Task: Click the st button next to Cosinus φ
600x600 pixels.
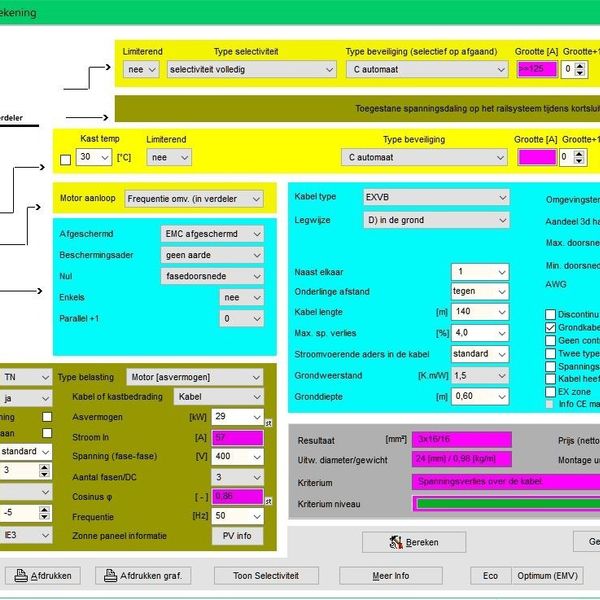Action: coord(267,501)
